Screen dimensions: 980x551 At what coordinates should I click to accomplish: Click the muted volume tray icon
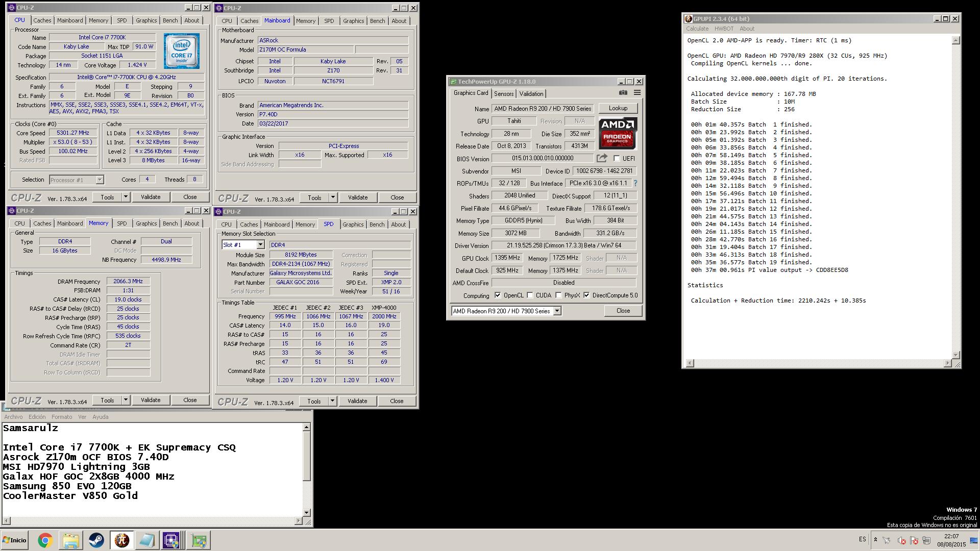click(x=901, y=540)
